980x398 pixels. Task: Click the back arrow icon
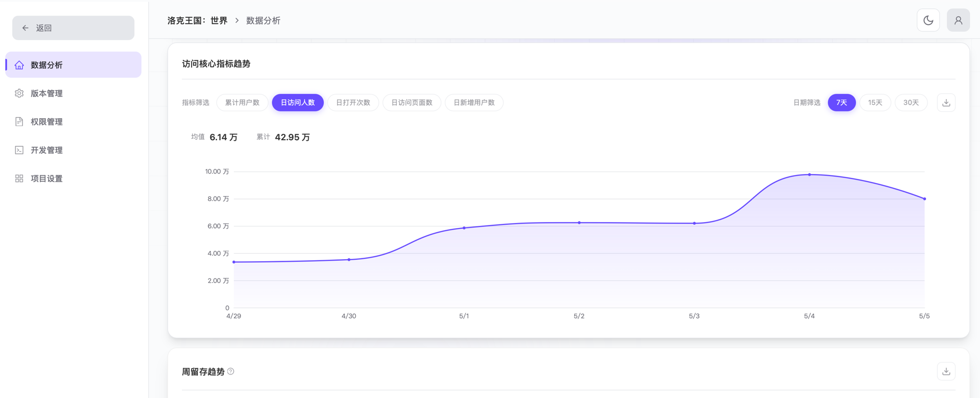click(x=25, y=28)
